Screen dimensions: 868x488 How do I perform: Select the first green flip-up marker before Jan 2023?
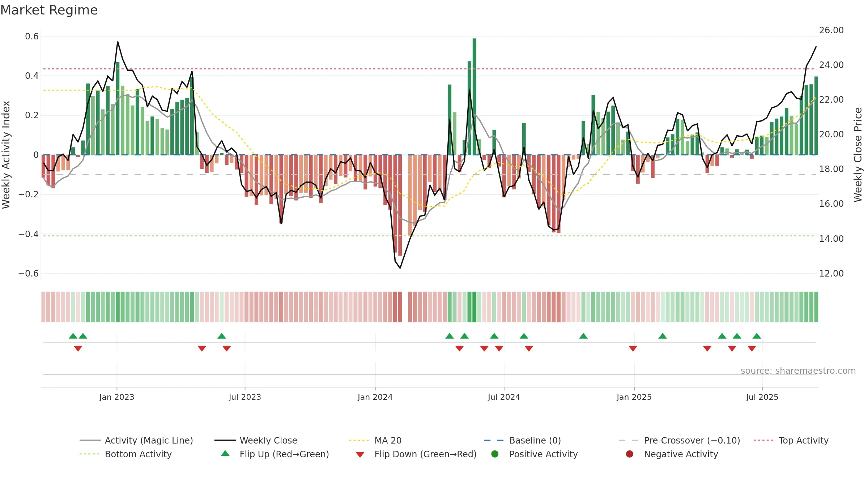tap(73, 336)
